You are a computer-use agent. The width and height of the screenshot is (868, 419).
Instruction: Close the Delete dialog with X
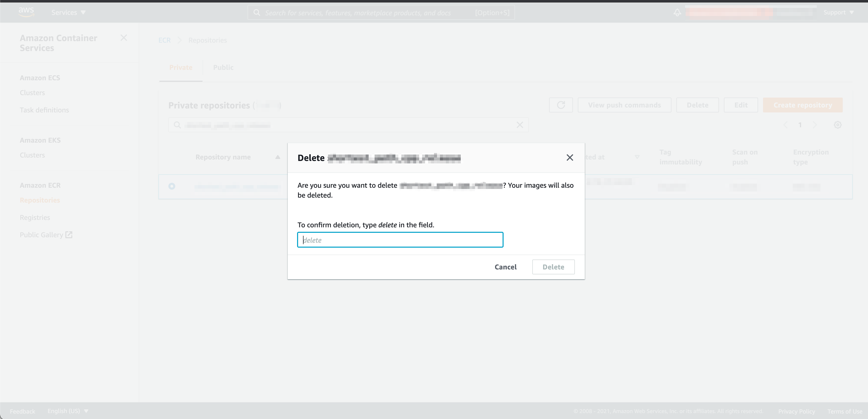(x=570, y=157)
